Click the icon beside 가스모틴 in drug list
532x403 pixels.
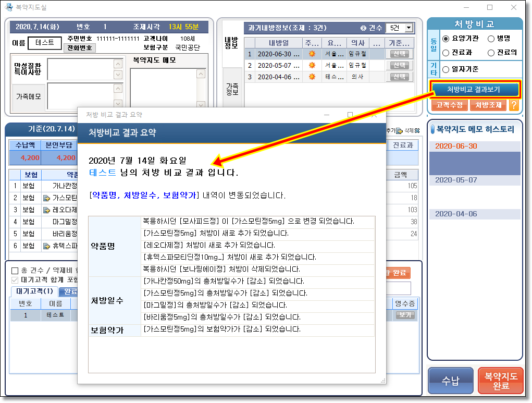46,198
